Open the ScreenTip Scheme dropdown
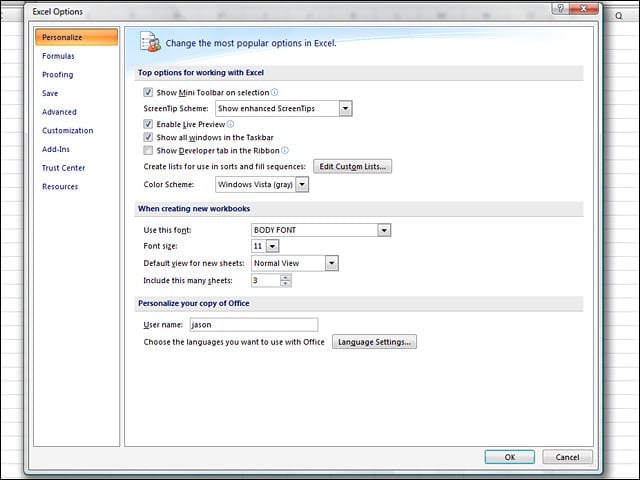 [345, 109]
